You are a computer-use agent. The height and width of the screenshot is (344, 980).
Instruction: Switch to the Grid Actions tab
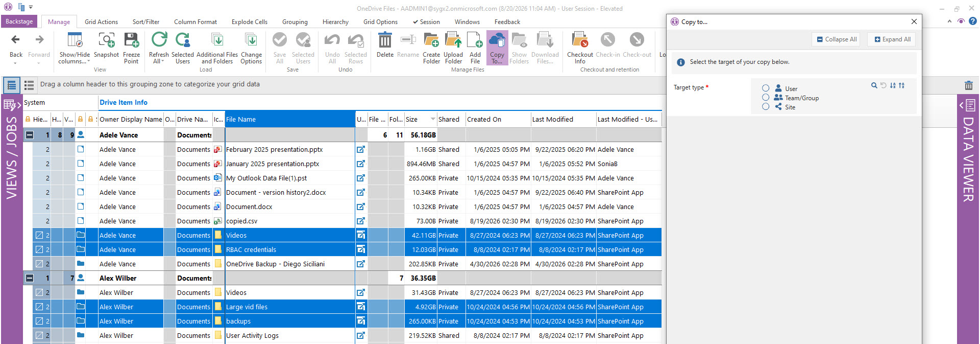[101, 22]
